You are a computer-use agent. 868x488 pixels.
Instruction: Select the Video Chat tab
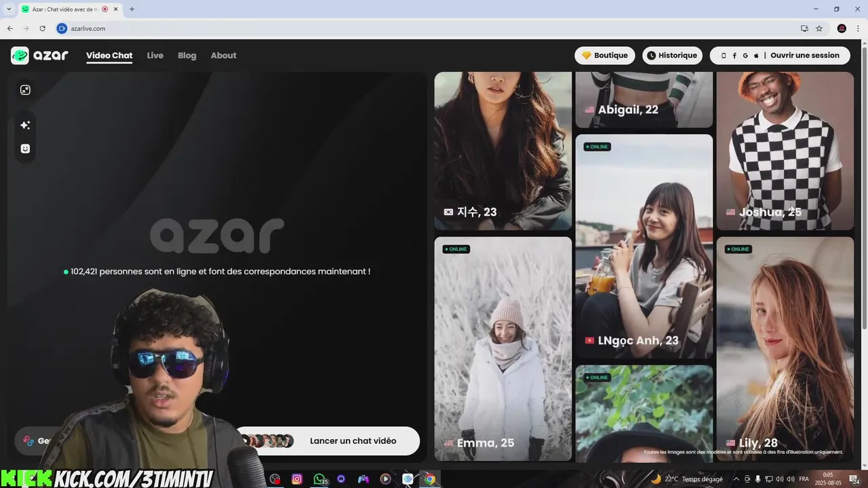109,56
